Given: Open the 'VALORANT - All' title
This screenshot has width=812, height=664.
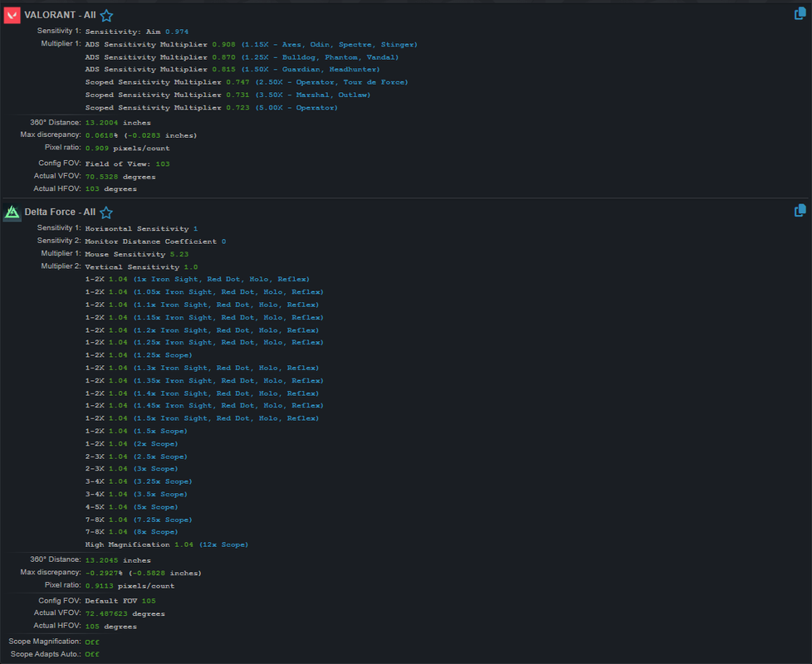Looking at the screenshot, I should point(60,15).
